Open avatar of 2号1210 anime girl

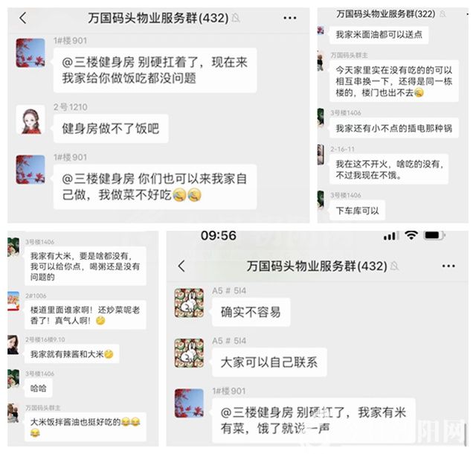[x=30, y=120]
